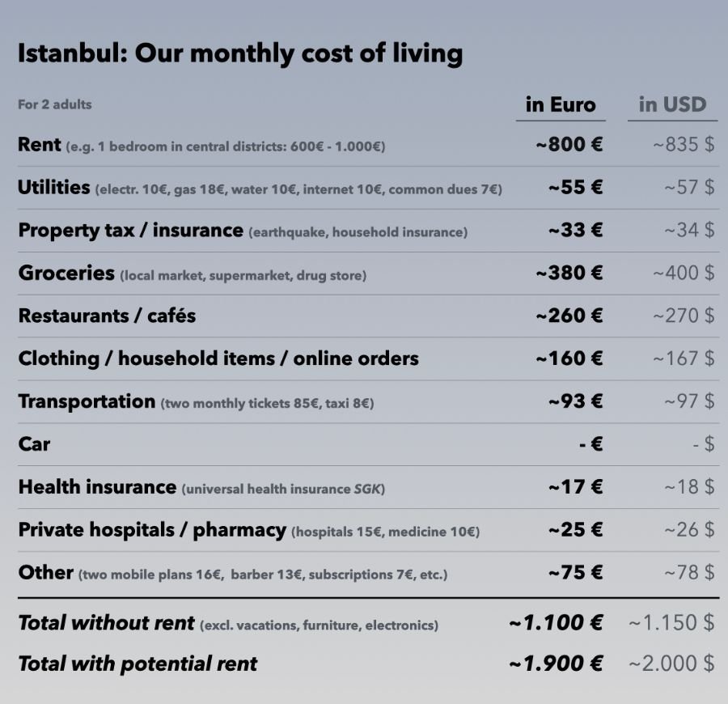The image size is (728, 704).
Task: Click the ~800 € rent amount
Action: [569, 146]
